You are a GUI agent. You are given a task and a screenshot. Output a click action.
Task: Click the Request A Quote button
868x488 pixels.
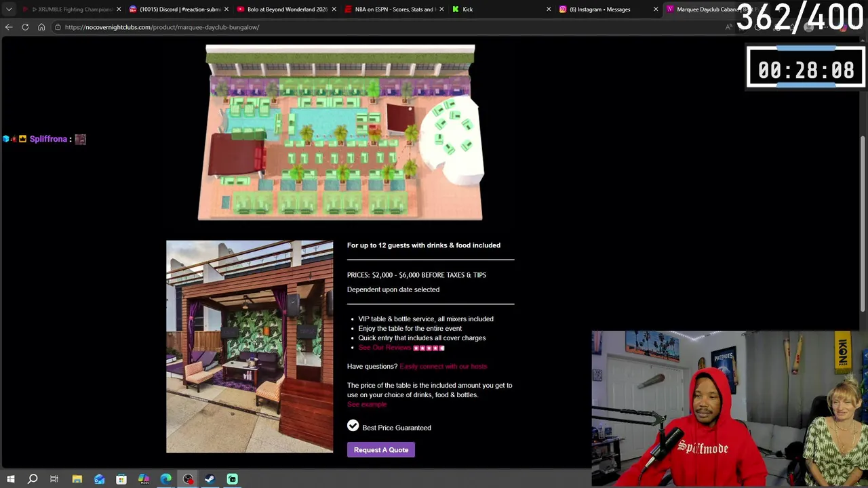pos(381,450)
